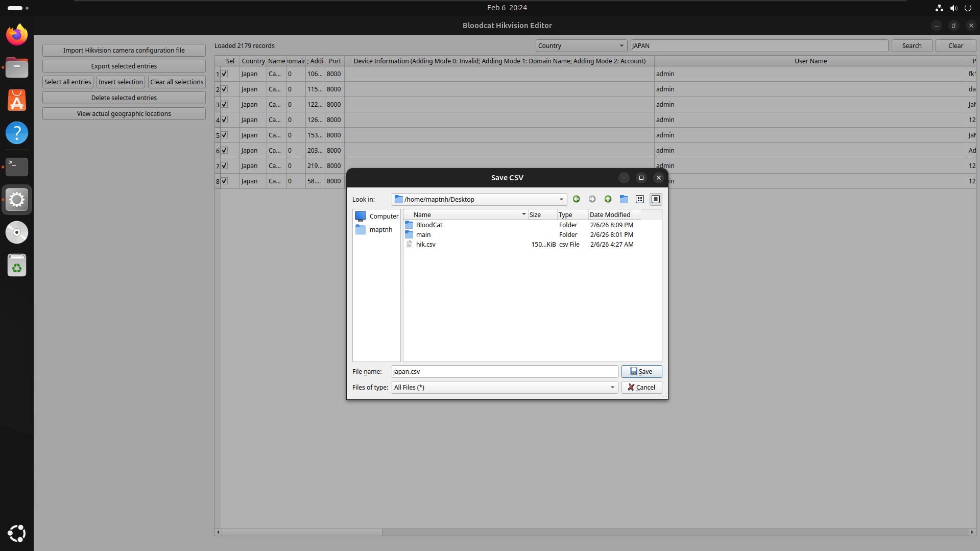Image resolution: width=980 pixels, height=551 pixels.
Task: Click Select all entries button
Action: click(68, 82)
